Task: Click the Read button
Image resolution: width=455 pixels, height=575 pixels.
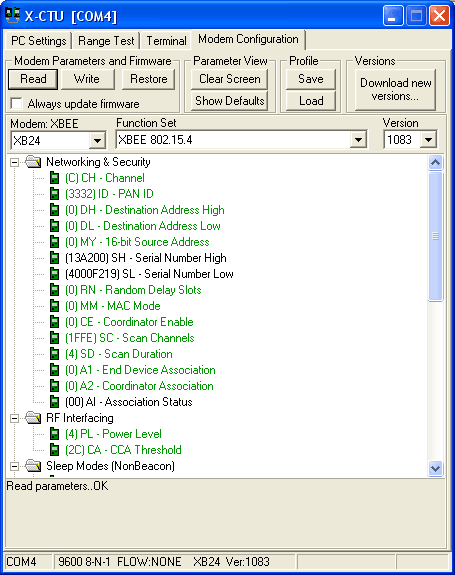Action: (x=33, y=79)
